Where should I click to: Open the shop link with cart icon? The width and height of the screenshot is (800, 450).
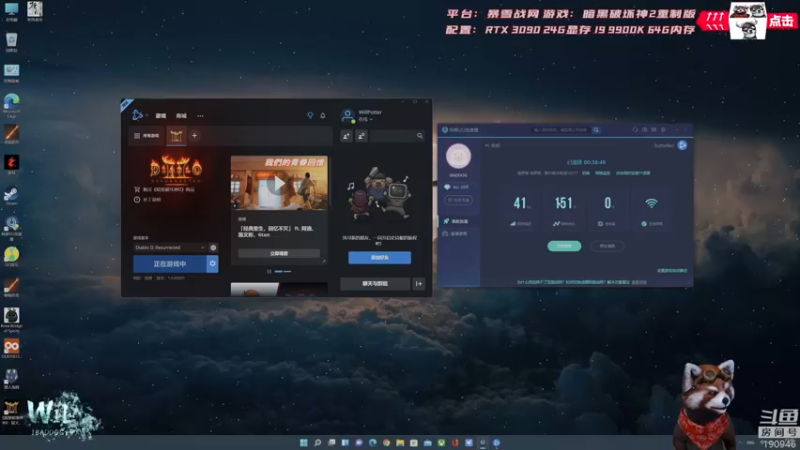pos(164,189)
